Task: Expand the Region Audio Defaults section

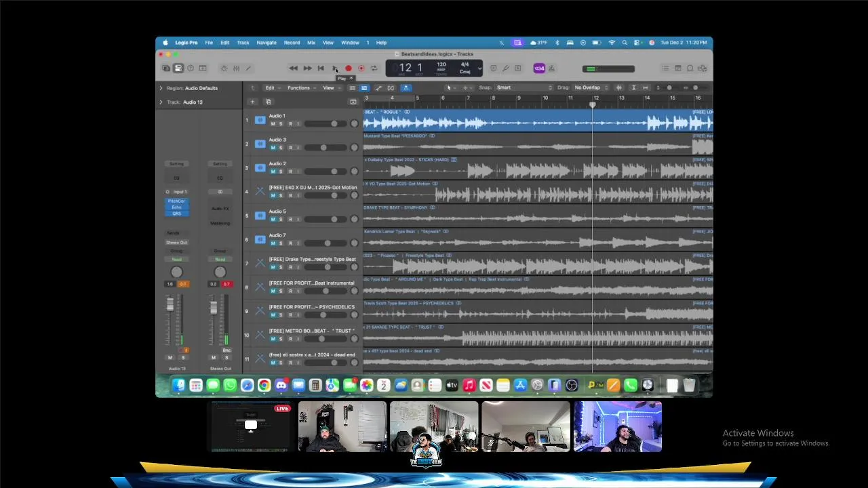Action: click(x=161, y=88)
